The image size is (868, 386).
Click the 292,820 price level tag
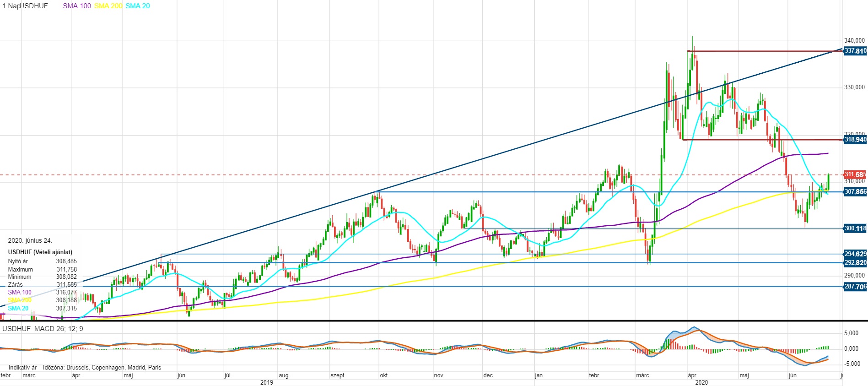pyautogui.click(x=855, y=262)
